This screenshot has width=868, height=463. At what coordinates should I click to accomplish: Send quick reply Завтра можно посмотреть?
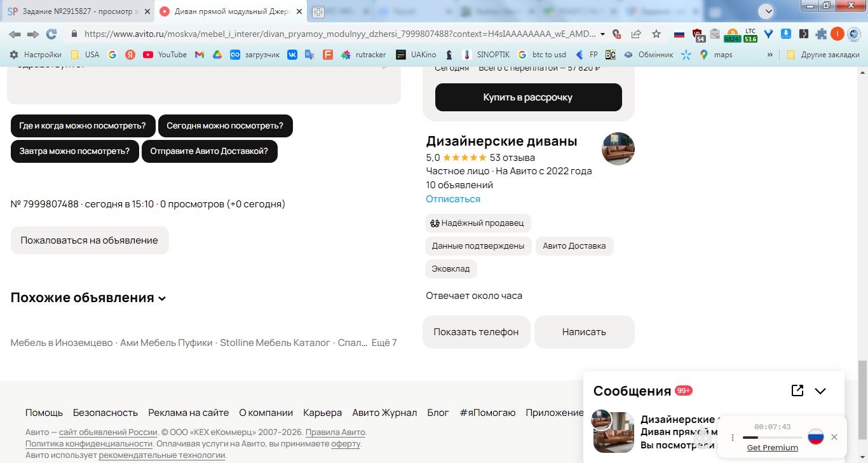(74, 151)
